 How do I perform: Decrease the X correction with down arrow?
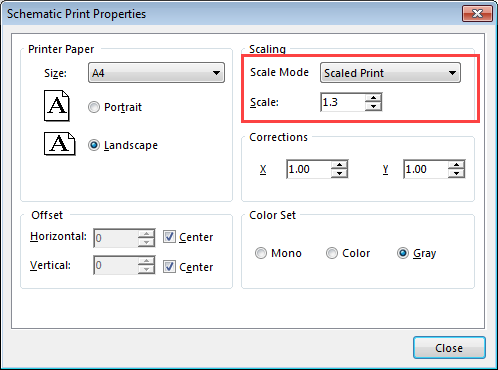point(339,173)
